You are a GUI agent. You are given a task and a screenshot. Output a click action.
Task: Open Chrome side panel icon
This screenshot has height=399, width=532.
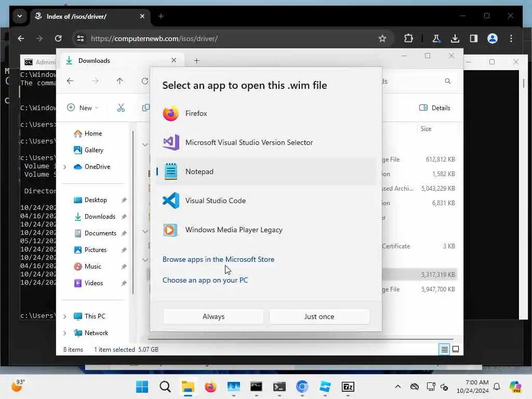pos(474,38)
